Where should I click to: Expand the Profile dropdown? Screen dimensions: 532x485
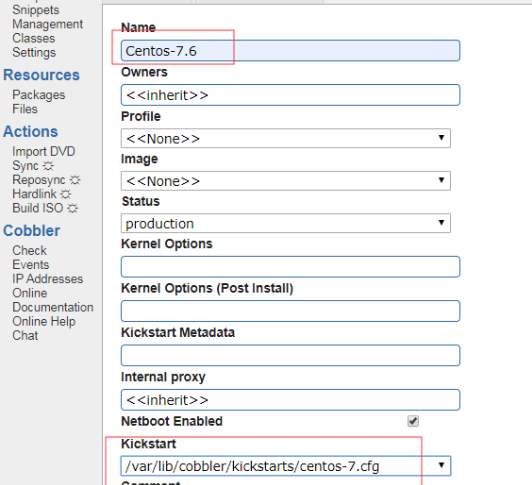point(286,138)
